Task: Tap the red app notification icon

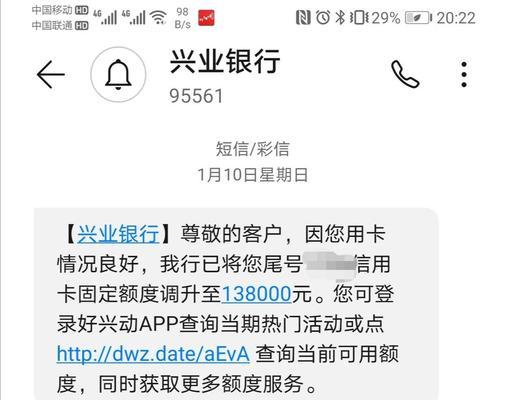Action: click(206, 18)
